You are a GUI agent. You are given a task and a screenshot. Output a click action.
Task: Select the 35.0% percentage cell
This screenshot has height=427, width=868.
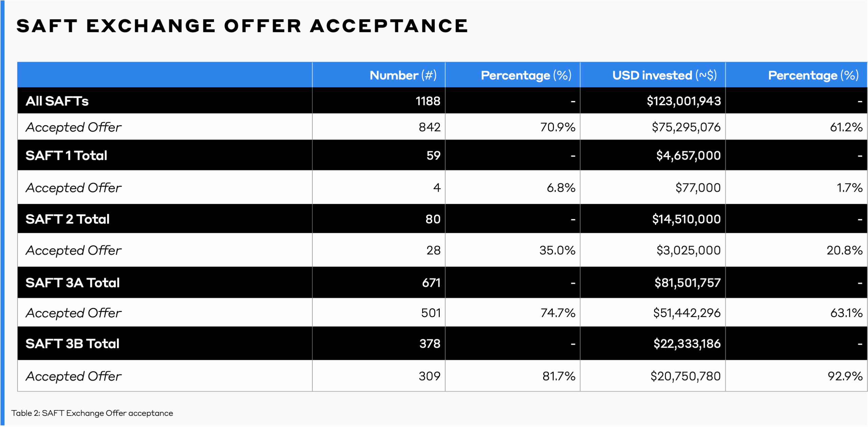click(x=557, y=250)
